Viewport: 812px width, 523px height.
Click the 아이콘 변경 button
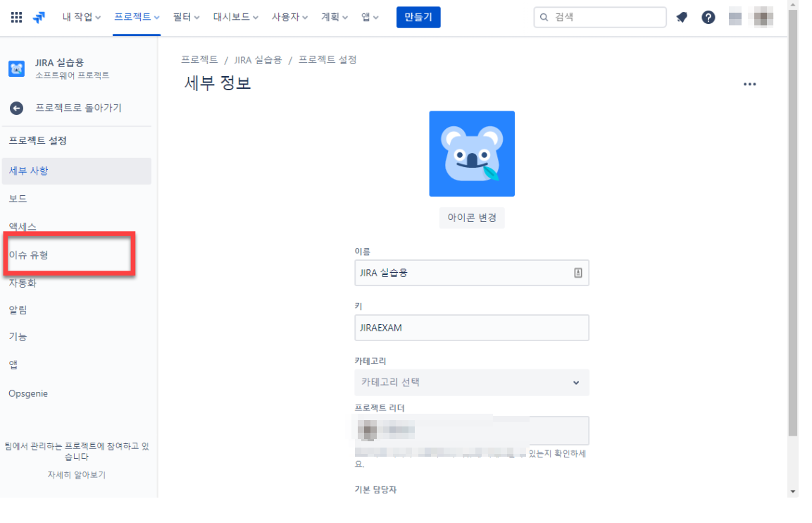pyautogui.click(x=472, y=218)
